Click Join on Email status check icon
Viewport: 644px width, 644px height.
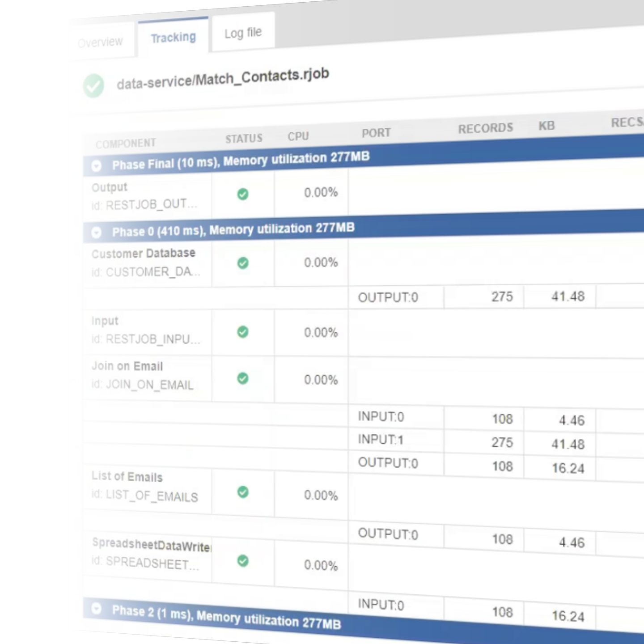pyautogui.click(x=243, y=379)
